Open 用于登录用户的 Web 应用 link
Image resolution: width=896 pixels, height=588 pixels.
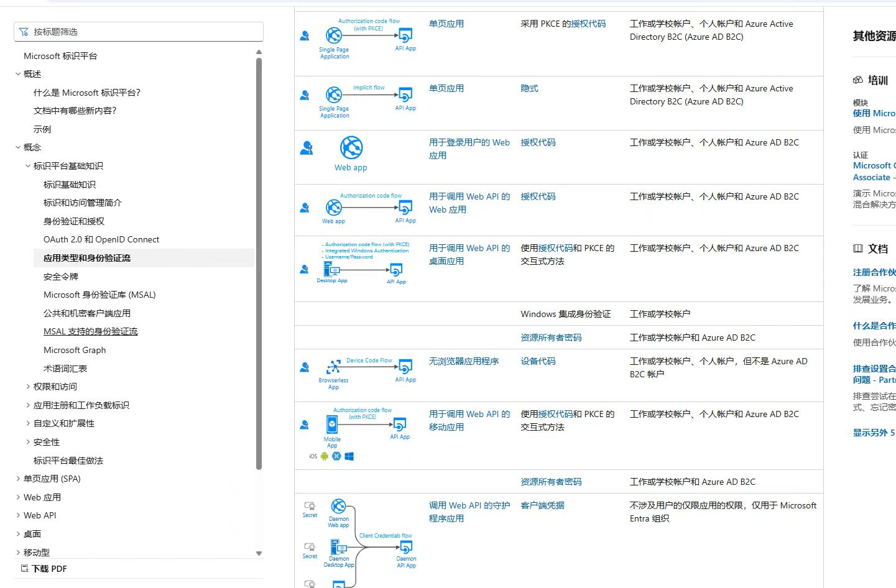[x=469, y=149]
